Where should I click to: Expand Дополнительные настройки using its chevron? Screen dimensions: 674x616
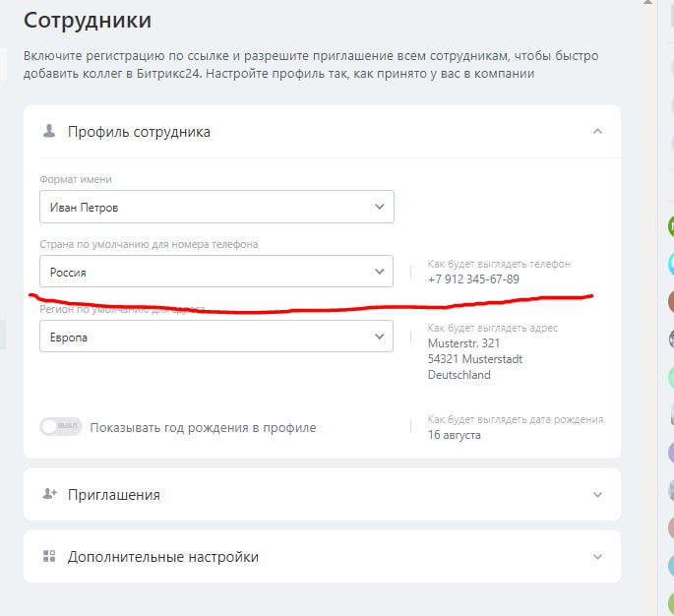coord(597,557)
